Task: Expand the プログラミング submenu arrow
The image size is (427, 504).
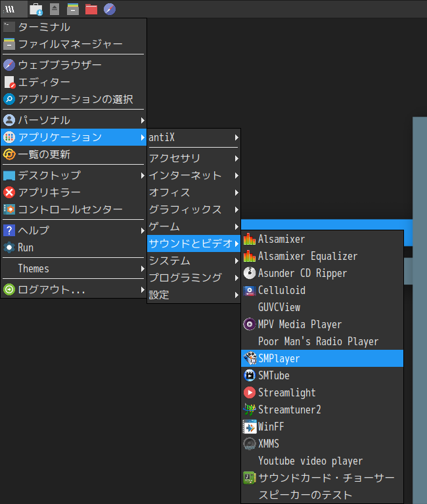Action: [236, 278]
